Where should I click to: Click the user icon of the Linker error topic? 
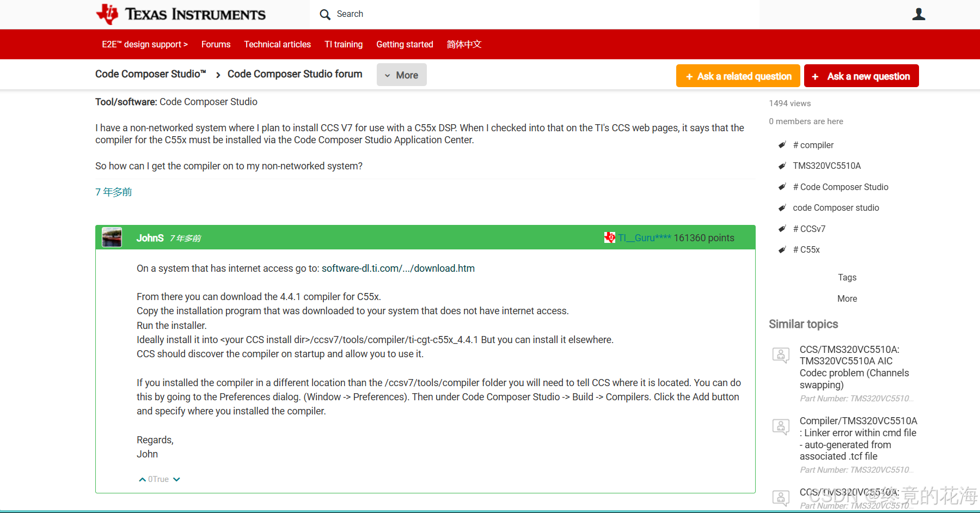point(781,426)
